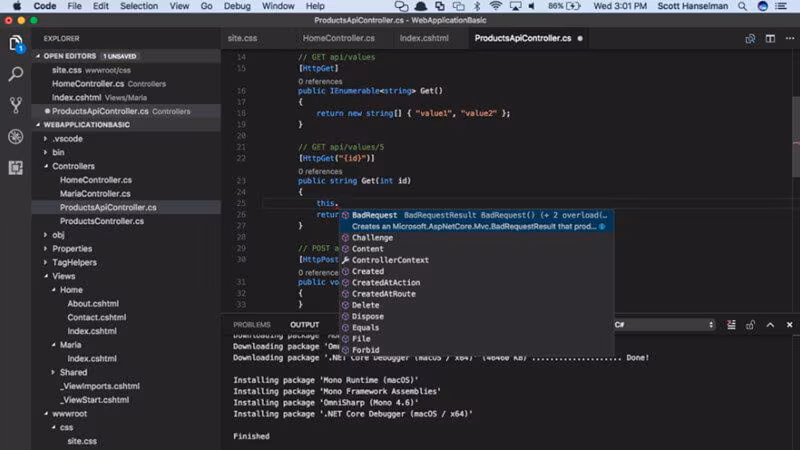Click the unsaved dot on ProductsApiController tab

580,39
